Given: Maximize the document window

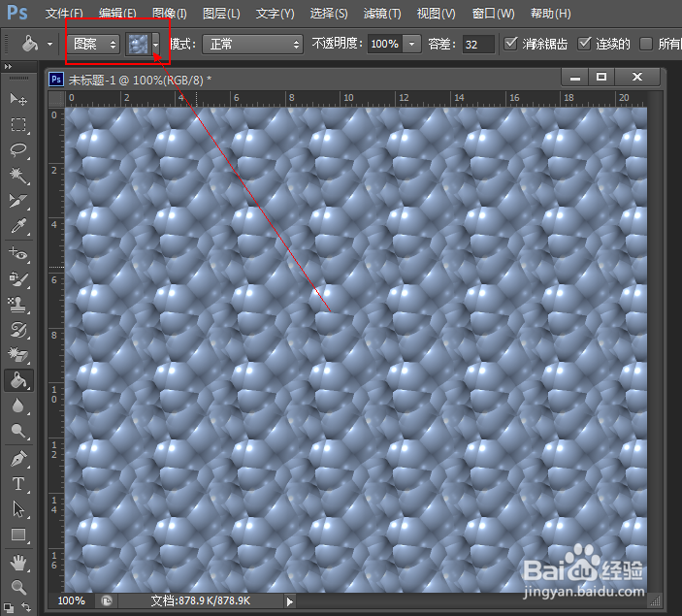Looking at the screenshot, I should (x=601, y=78).
